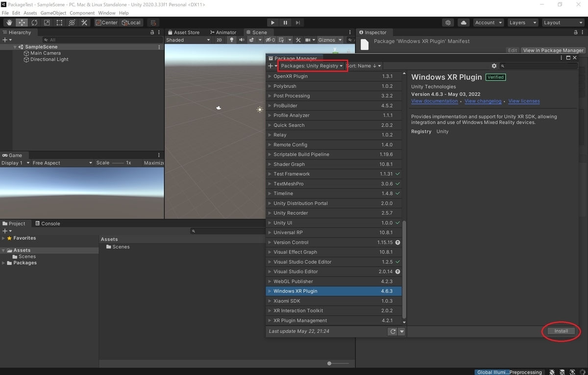Collapse the SampleScene hierarchy item
The width and height of the screenshot is (588, 375).
point(16,47)
